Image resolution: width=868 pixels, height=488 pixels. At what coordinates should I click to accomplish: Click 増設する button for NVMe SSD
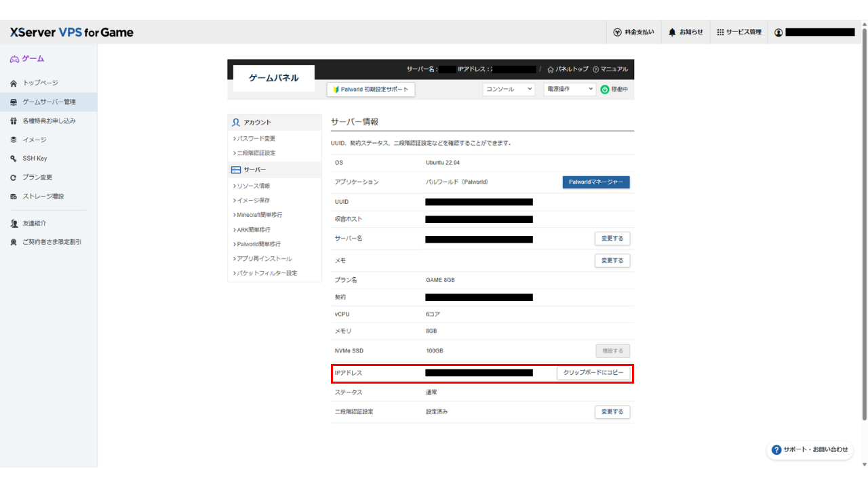(612, 351)
